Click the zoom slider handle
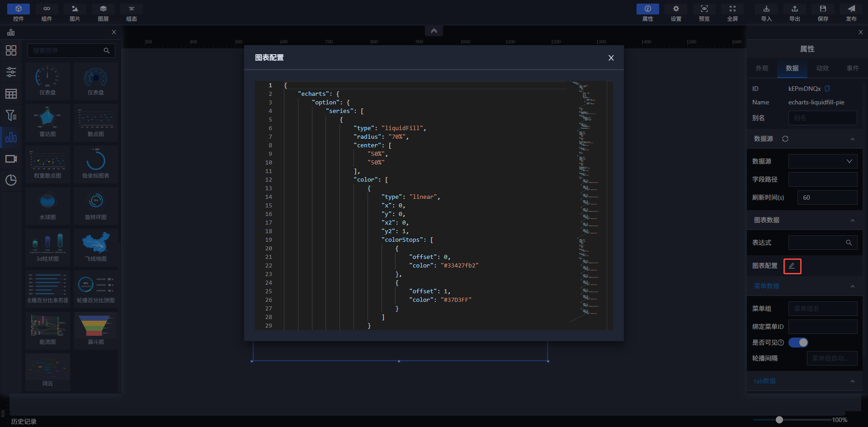This screenshot has height=427, width=868. click(x=779, y=420)
